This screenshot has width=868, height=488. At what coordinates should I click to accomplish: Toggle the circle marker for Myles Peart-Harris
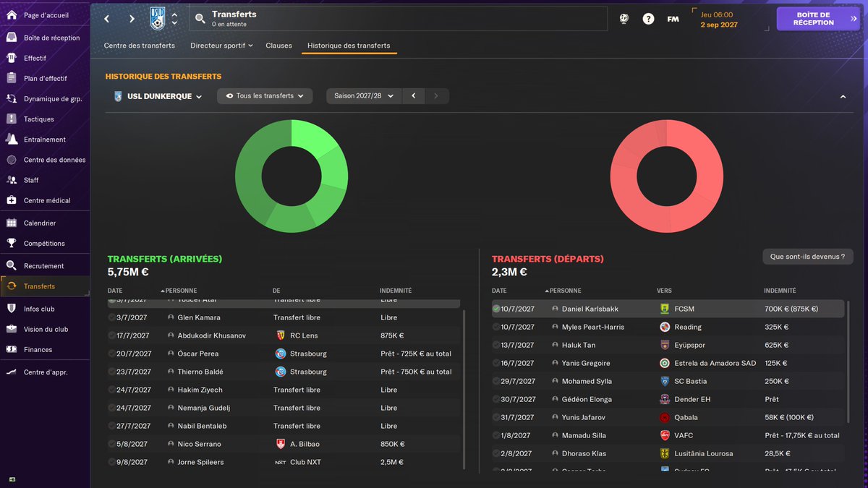pos(496,327)
